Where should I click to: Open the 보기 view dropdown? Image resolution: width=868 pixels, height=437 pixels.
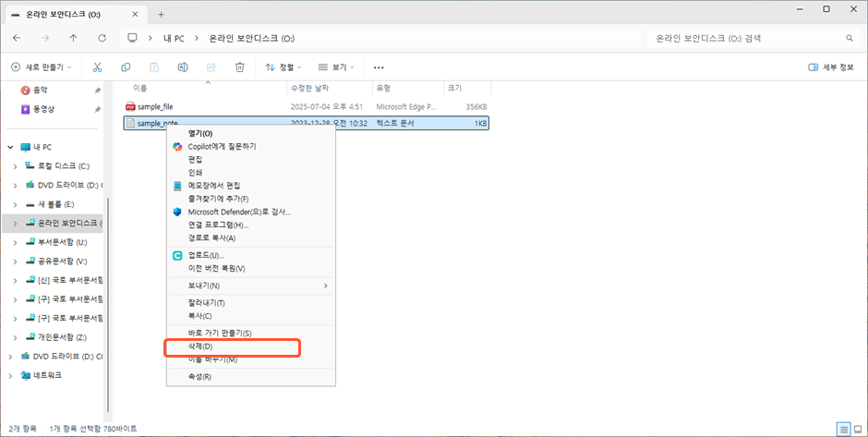click(336, 67)
